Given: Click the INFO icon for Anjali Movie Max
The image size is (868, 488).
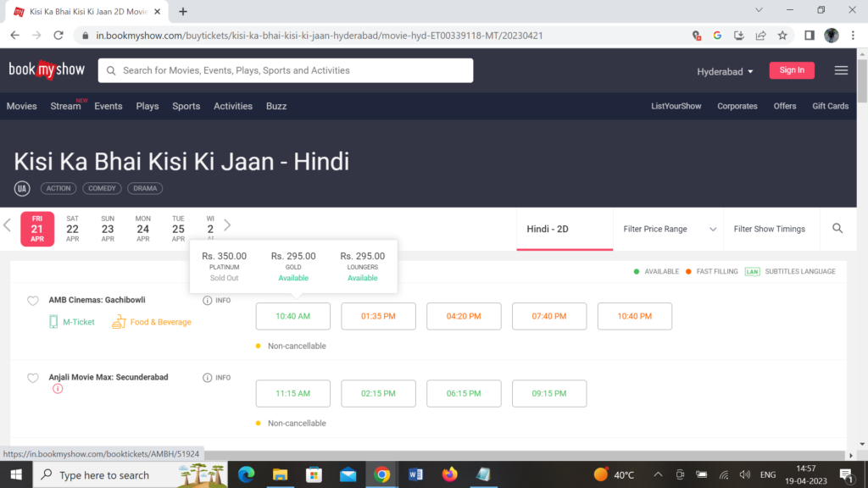Looking at the screenshot, I should [208, 378].
